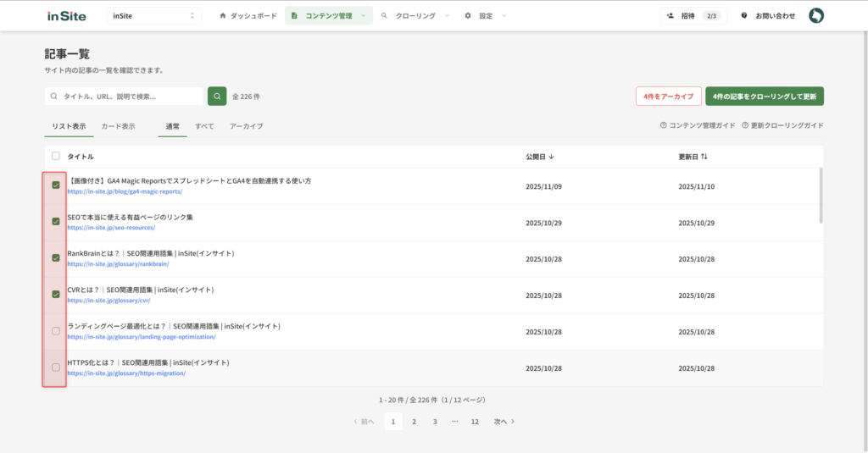The width and height of the screenshot is (868, 453).
Task: Go to pagination page 12
Action: pos(475,422)
